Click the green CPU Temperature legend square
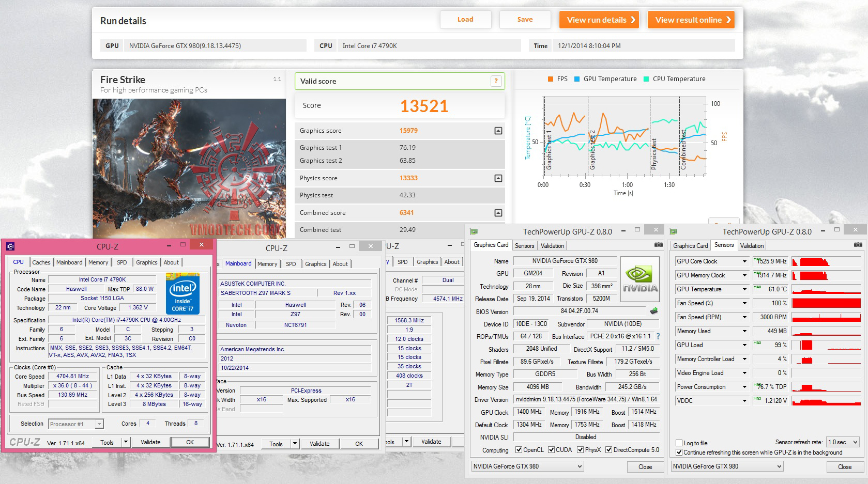The width and height of the screenshot is (868, 484). (x=646, y=79)
